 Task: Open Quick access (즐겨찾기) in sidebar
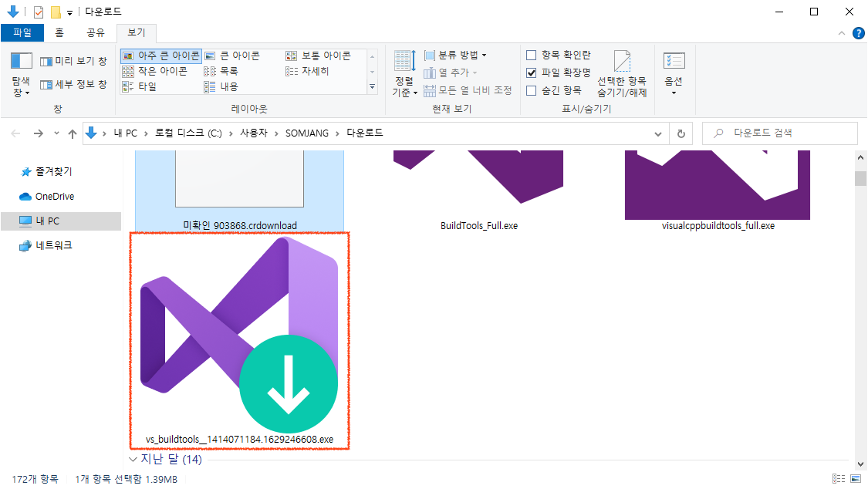(54, 171)
